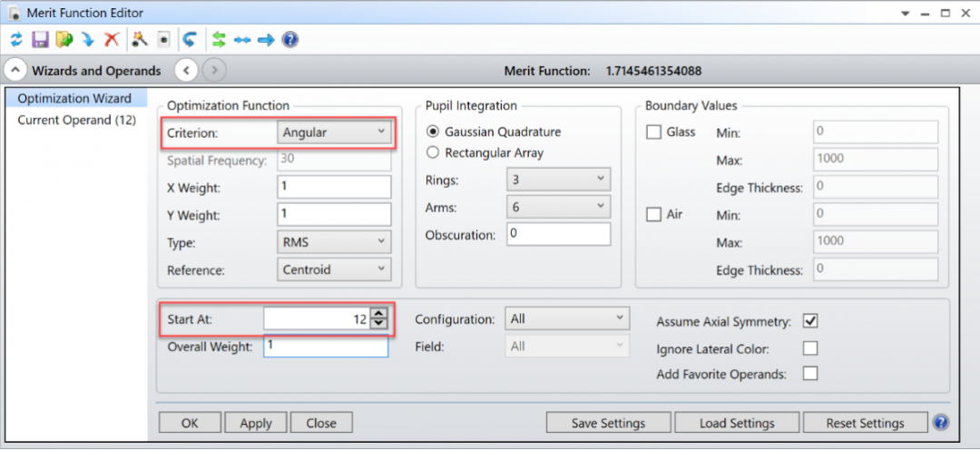Expand the Rings dropdown
Image resolution: width=980 pixels, height=450 pixels.
click(x=558, y=180)
